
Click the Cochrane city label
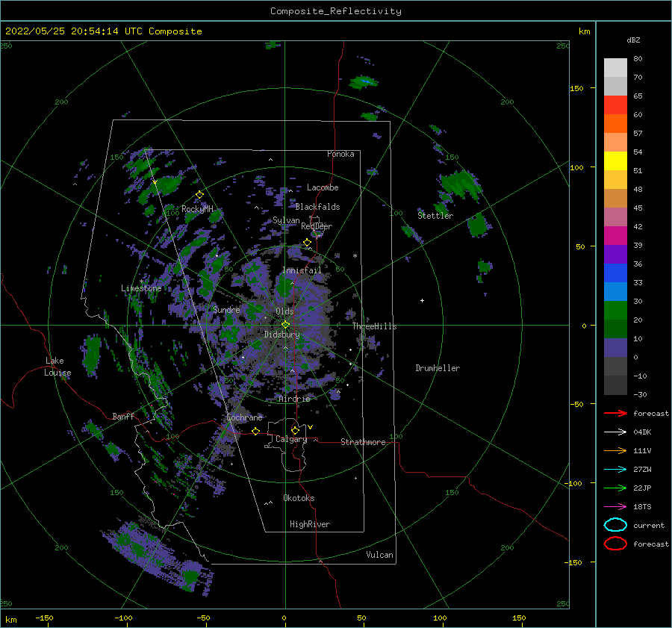click(244, 417)
